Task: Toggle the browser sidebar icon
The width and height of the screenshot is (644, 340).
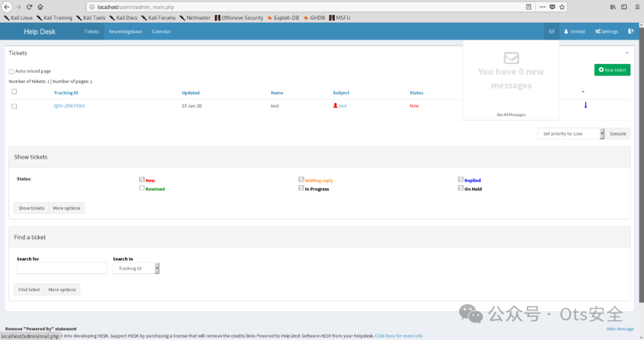Action: click(x=624, y=7)
